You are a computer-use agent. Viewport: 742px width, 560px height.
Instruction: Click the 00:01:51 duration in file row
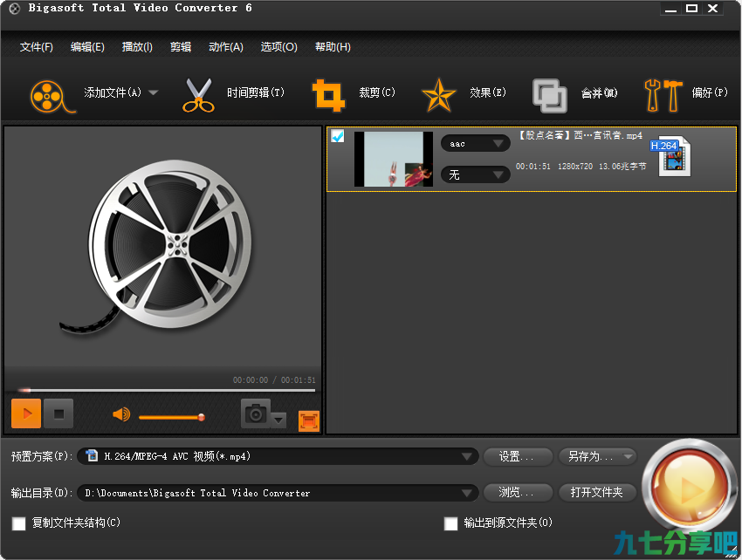pyautogui.click(x=532, y=167)
